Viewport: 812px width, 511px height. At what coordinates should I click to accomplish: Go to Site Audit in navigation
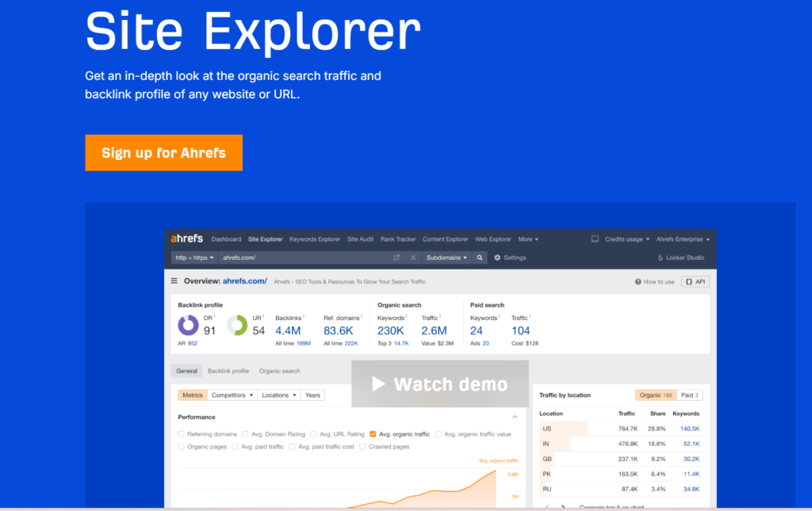click(361, 239)
